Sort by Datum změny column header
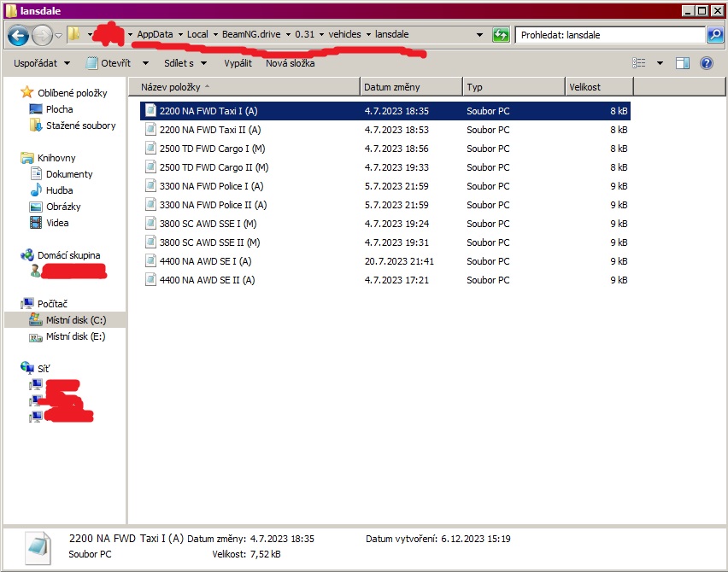This screenshot has height=572, width=728. click(411, 87)
